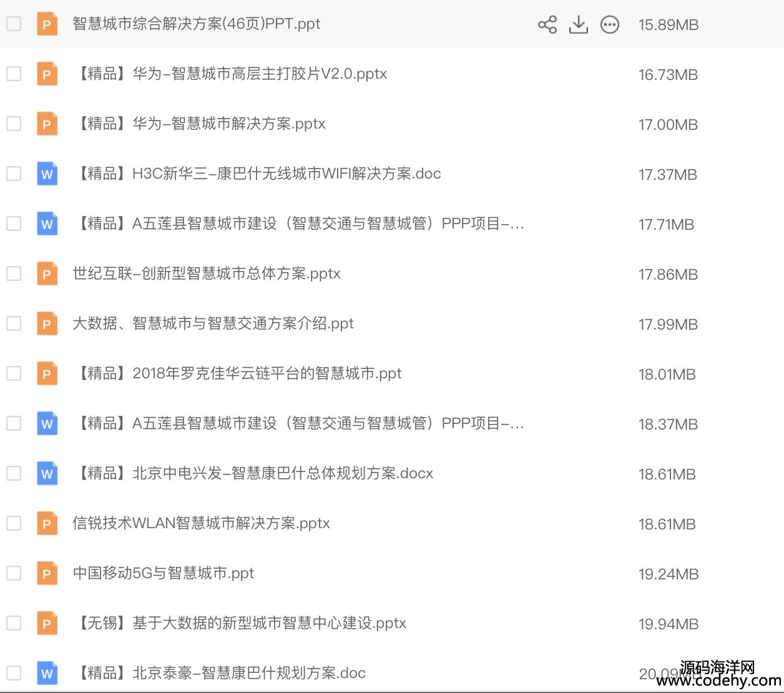
Task: Share the 智慧城市综合解决方案(46页)PPT.ppt file
Action: [547, 24]
